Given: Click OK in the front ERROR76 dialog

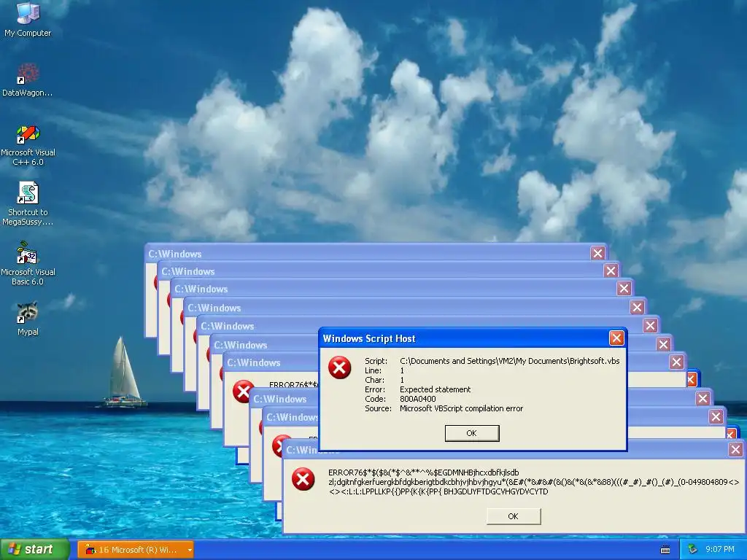Looking at the screenshot, I should tap(513, 516).
